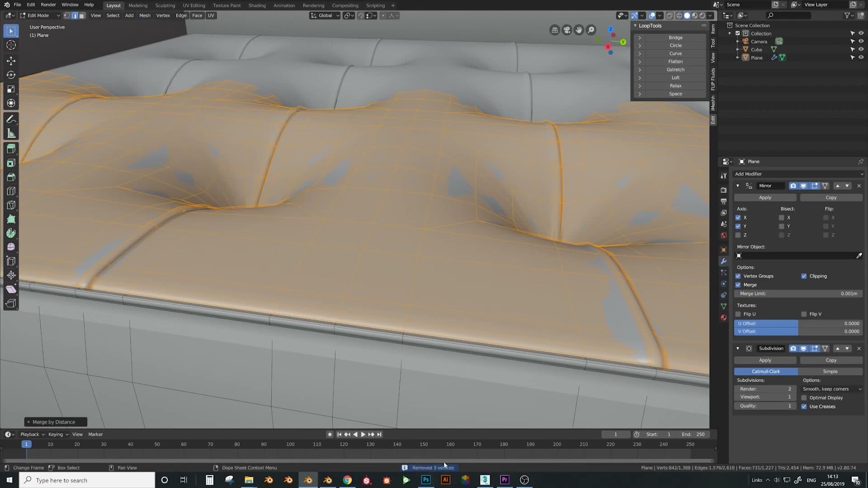Select Catmull-Clark subdivision type

tap(766, 371)
